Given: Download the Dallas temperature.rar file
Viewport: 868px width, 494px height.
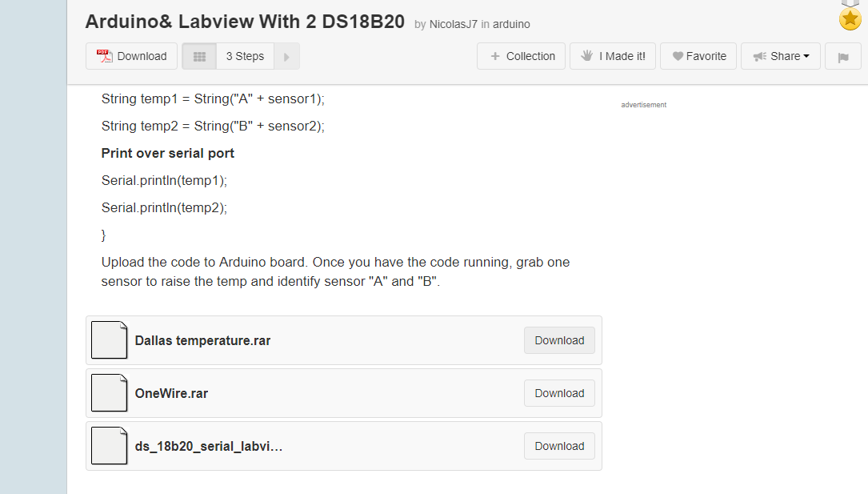Looking at the screenshot, I should coord(558,339).
